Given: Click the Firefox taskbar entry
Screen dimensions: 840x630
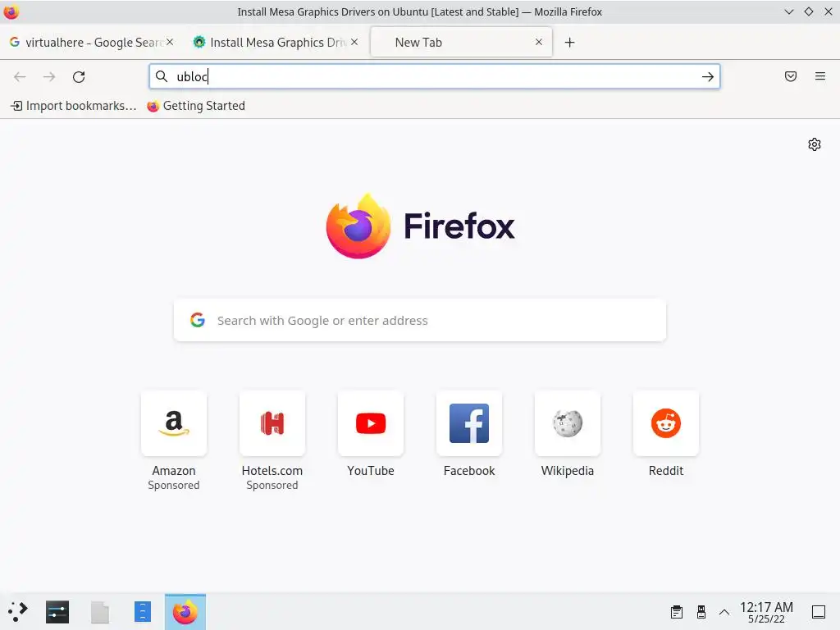Looking at the screenshot, I should tap(185, 612).
